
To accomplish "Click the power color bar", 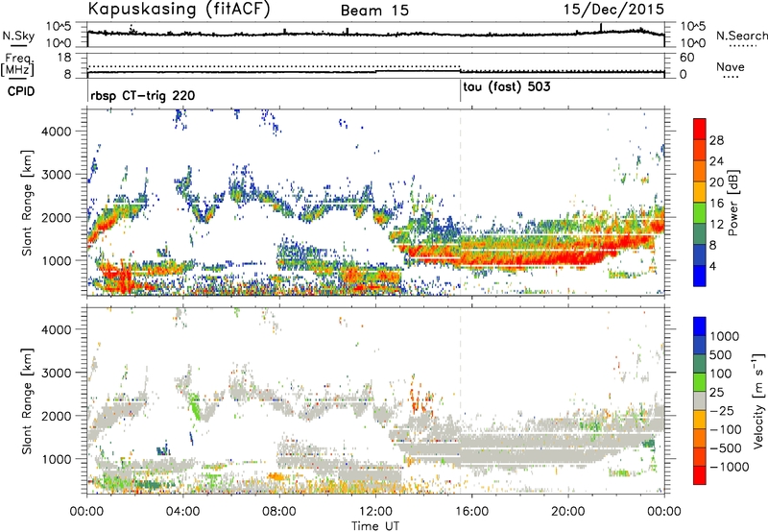I will (x=700, y=202).
